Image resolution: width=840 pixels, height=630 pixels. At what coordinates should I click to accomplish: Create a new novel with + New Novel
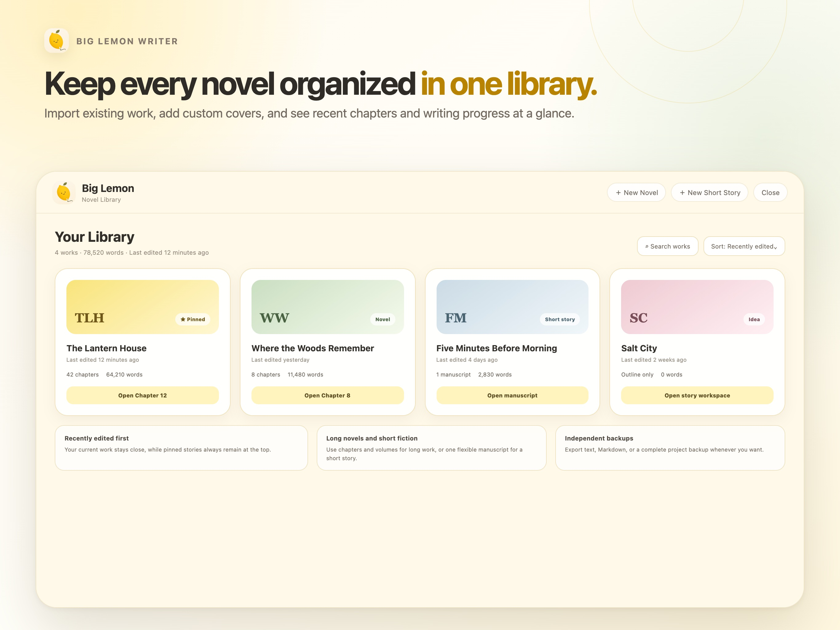[636, 193]
